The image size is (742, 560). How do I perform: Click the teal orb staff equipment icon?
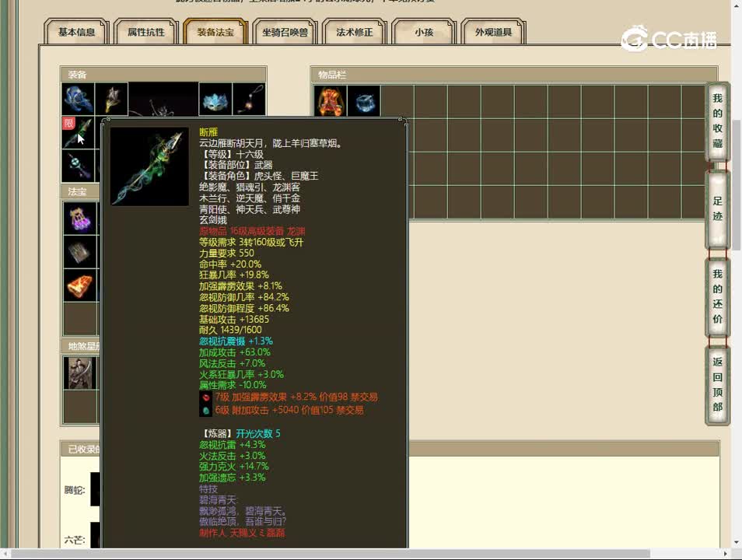78,166
